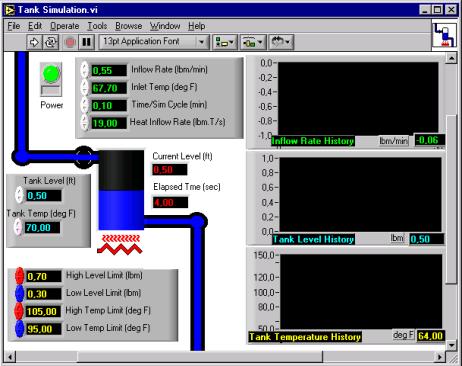
Task: Click the LabVIEW icon in the title bar
Action: coord(10,10)
